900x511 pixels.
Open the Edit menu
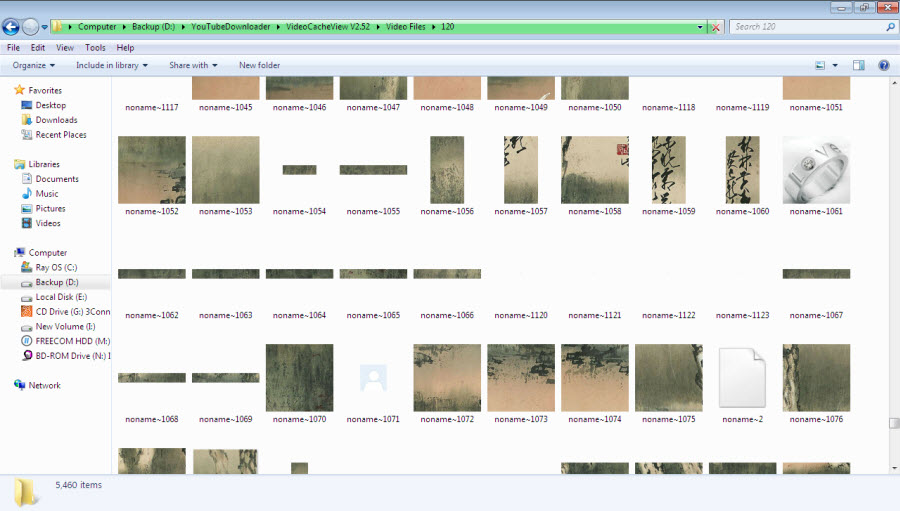tap(38, 48)
